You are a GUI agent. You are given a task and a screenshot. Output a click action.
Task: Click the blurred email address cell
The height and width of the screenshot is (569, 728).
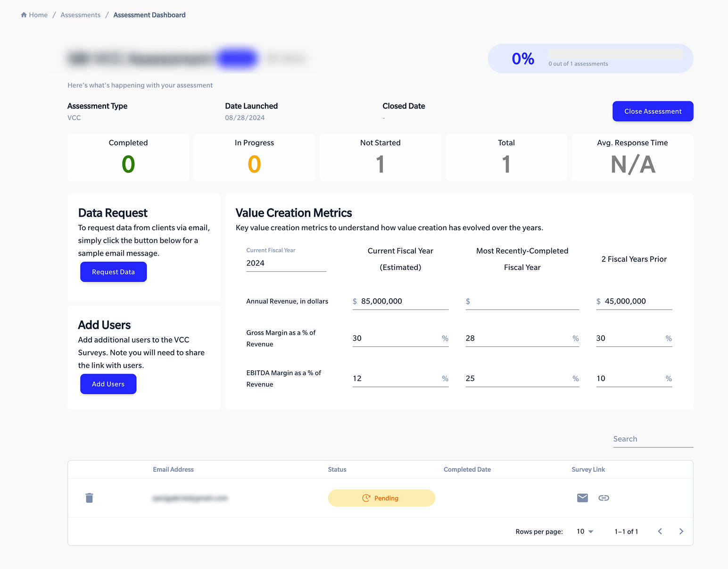[x=190, y=498]
